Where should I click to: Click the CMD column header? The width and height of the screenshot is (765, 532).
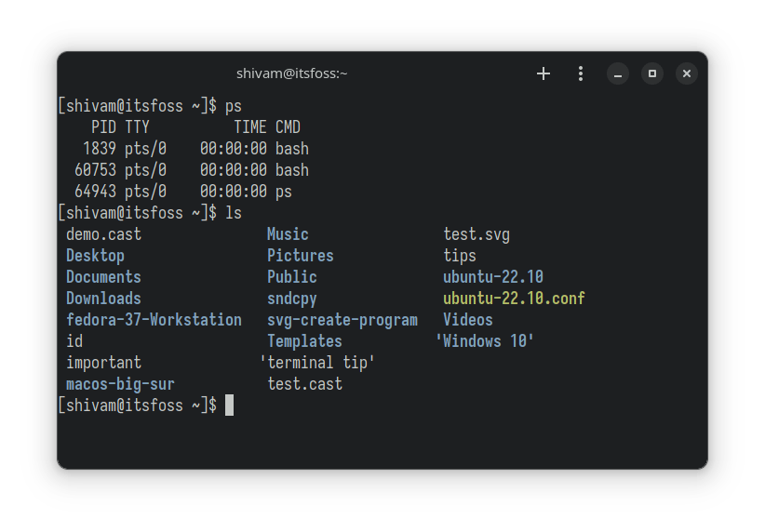pyautogui.click(x=288, y=127)
